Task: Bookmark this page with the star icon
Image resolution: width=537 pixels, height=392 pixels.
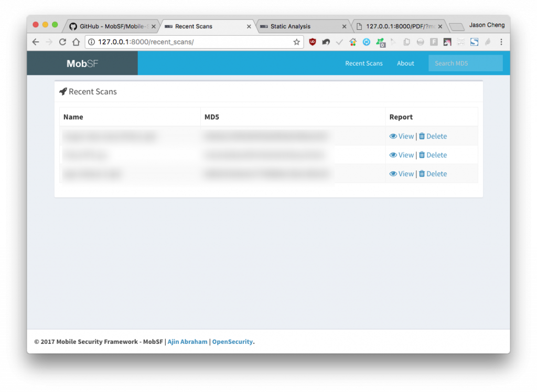Action: pos(297,42)
